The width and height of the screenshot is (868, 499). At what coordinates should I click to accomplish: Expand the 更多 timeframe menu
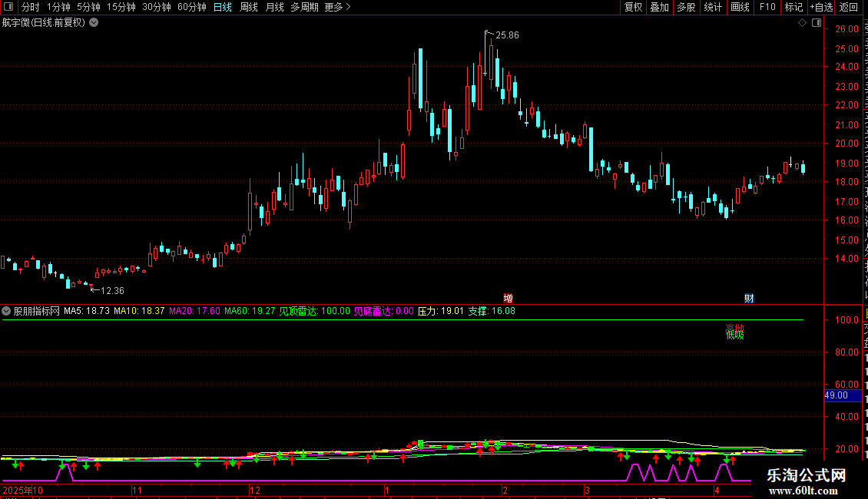pos(337,7)
